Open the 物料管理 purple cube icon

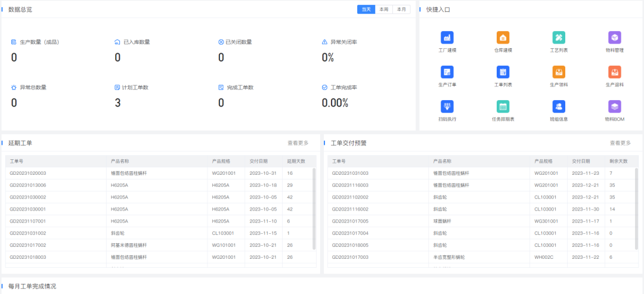(x=614, y=38)
